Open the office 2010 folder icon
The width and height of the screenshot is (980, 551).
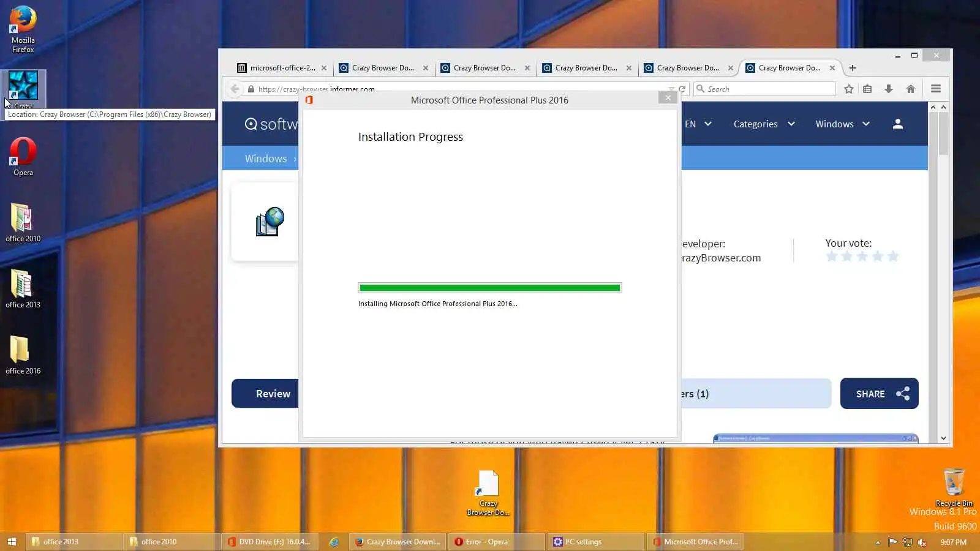coord(23,223)
